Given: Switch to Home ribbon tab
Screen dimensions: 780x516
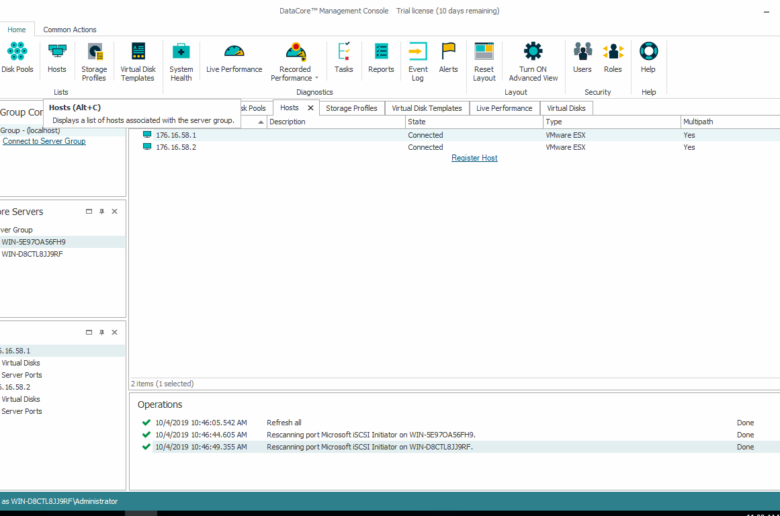Looking at the screenshot, I should (16, 29).
